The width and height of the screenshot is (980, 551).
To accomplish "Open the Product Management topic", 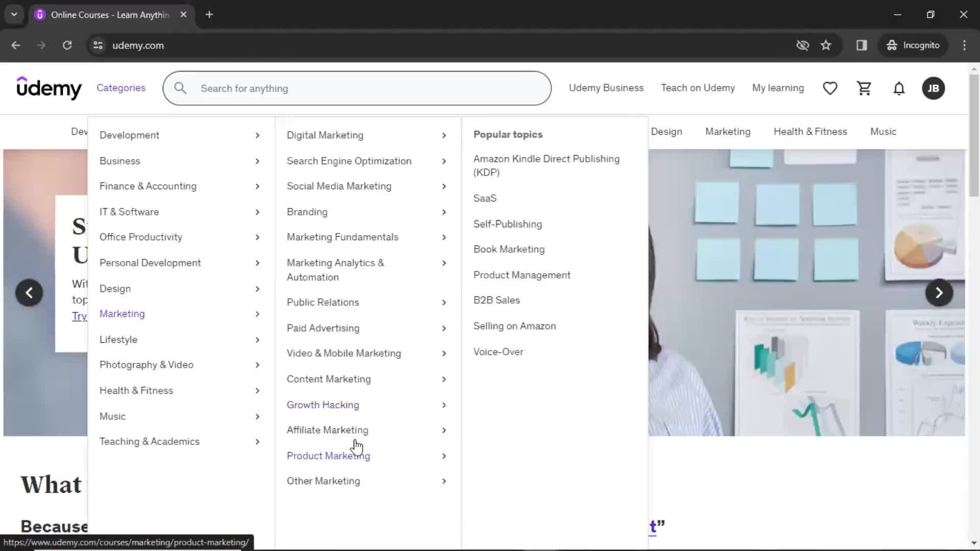I will point(522,275).
